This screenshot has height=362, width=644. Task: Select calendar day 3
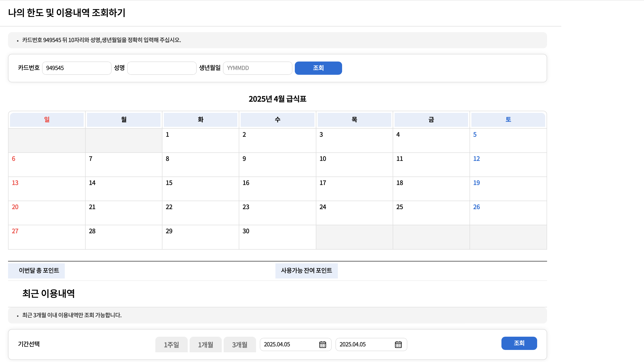[x=354, y=141]
